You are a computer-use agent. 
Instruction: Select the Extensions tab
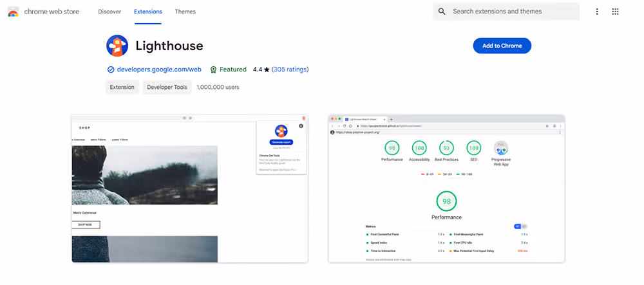point(148,12)
